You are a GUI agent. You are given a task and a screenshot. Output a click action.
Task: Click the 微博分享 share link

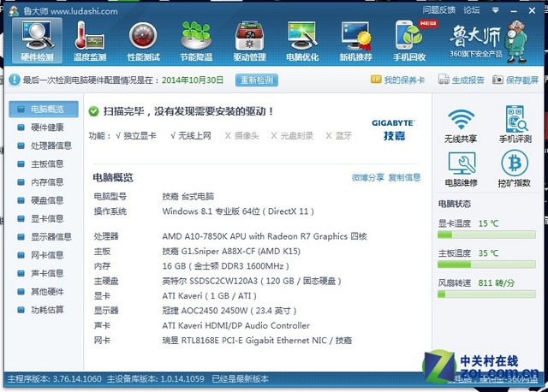[x=368, y=177]
